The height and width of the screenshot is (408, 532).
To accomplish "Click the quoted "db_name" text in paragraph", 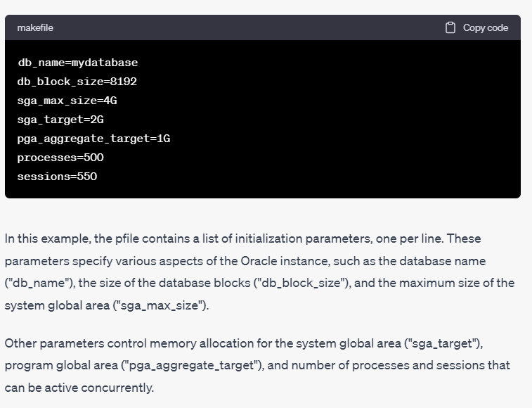I will tap(39, 283).
